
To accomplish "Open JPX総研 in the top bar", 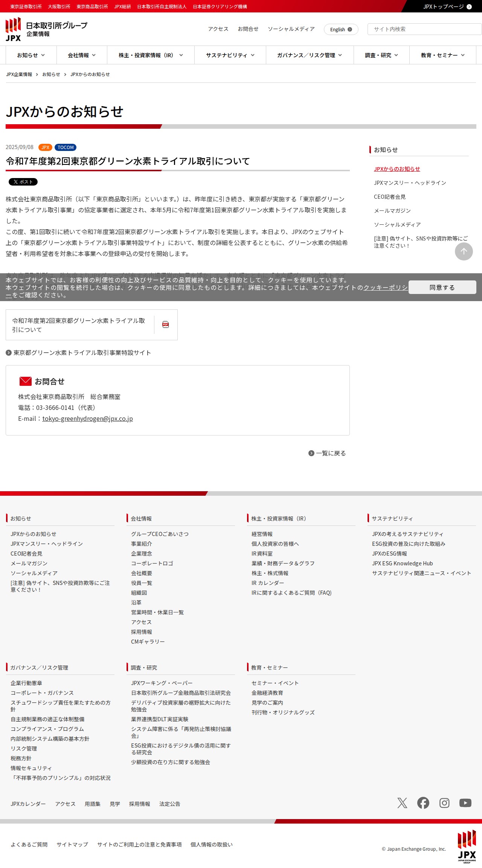I will coord(122,7).
